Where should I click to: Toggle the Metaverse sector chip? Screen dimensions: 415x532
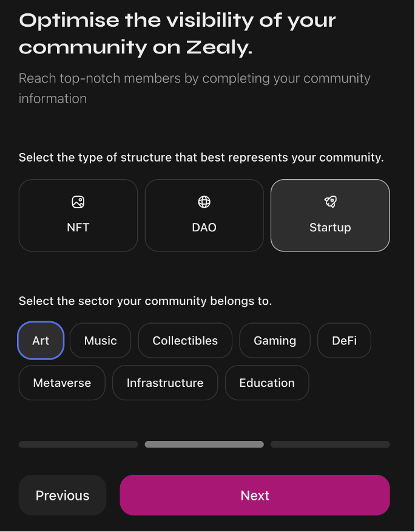tap(62, 383)
